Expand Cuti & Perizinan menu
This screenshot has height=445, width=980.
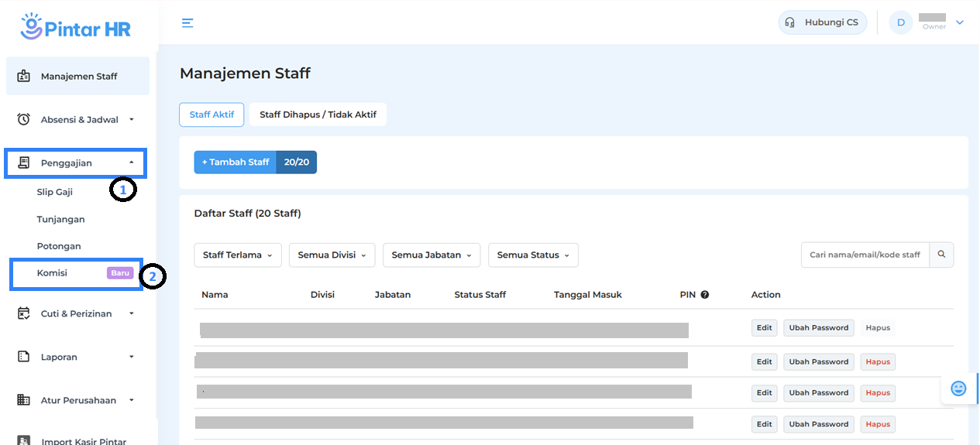(77, 313)
